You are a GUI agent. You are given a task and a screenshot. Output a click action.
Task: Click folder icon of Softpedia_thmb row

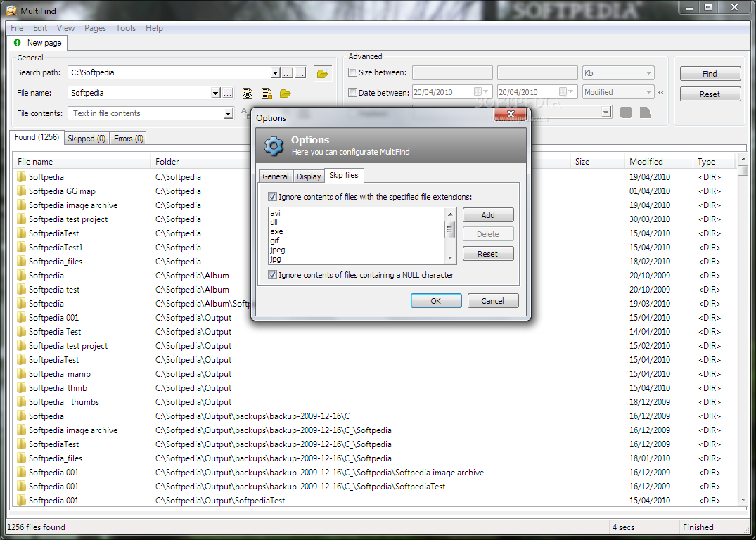pos(21,387)
